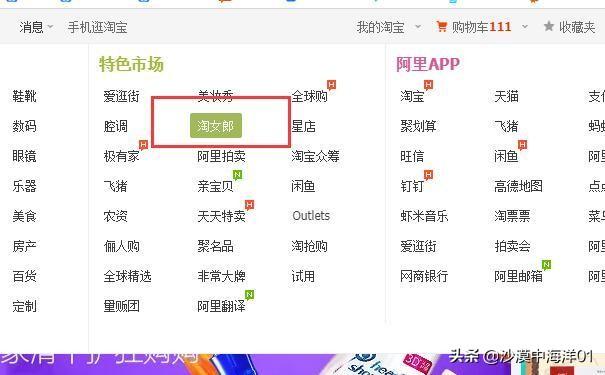The image size is (605, 375).
Task: Open 飞猪 under 阿里APP
Action: [x=506, y=126]
